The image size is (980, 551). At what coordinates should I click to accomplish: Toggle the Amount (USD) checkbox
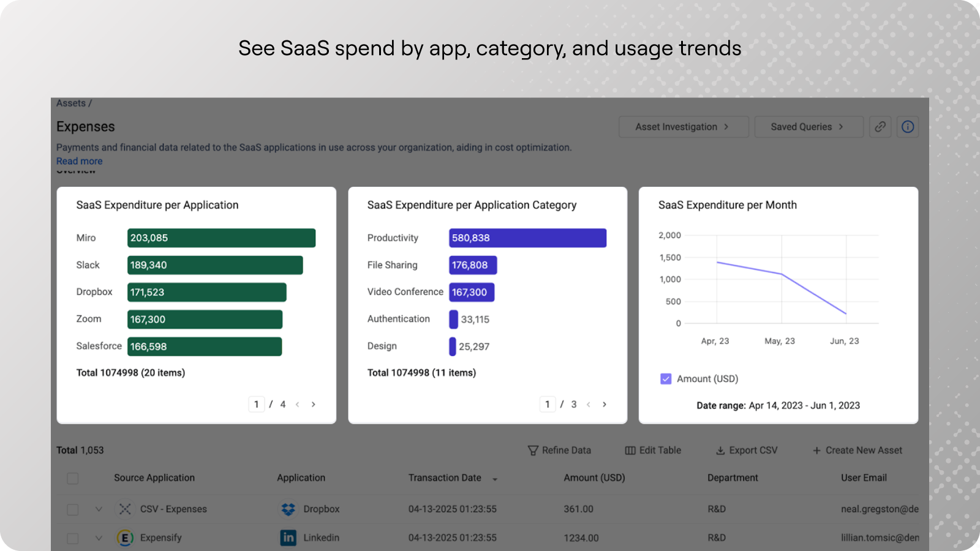click(666, 379)
